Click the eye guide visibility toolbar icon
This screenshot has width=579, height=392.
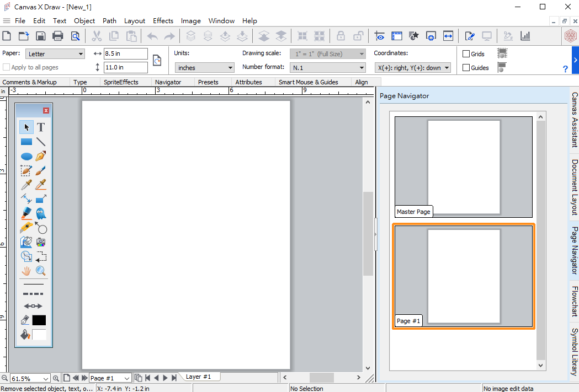point(379,36)
